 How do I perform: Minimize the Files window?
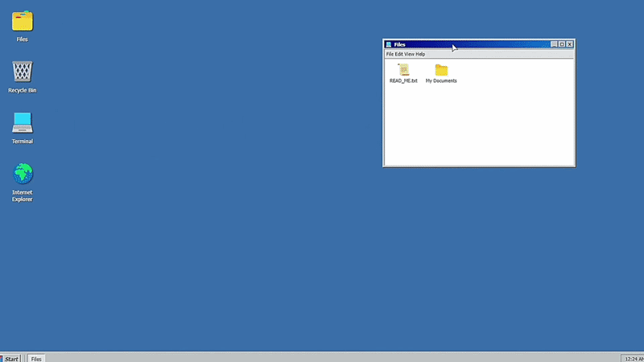click(554, 44)
